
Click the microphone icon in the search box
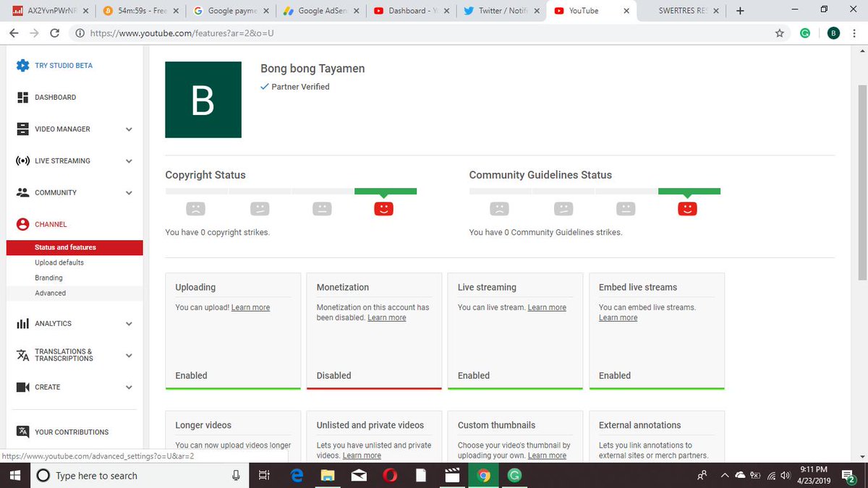(x=236, y=475)
